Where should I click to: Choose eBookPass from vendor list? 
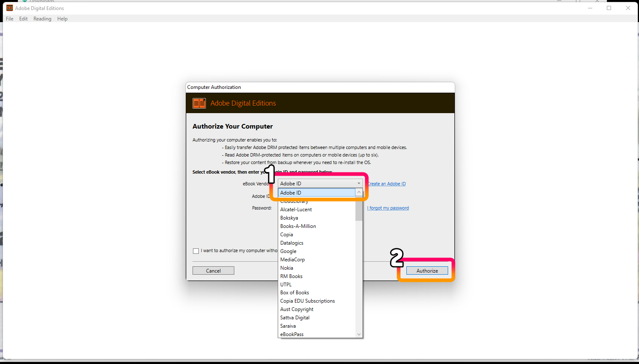(317, 334)
